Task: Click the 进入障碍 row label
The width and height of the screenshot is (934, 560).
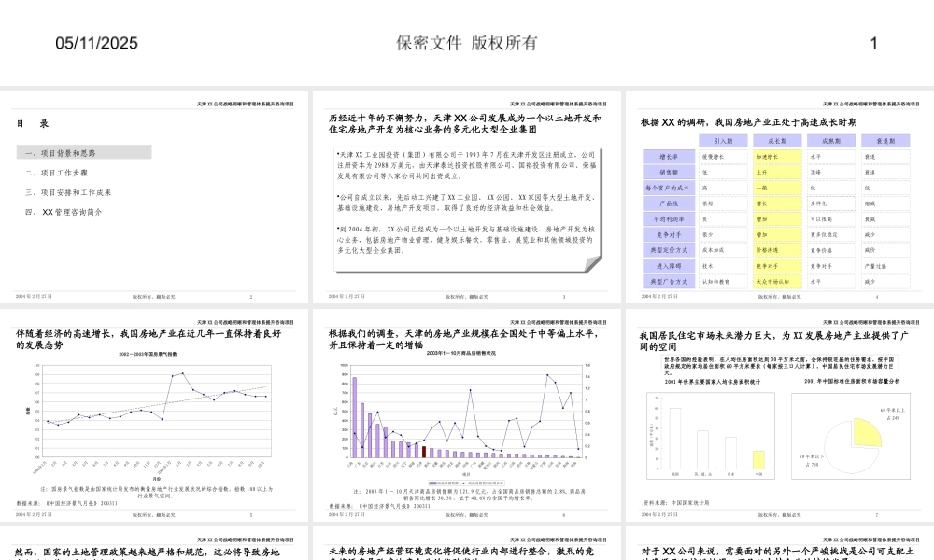Action: (x=669, y=266)
